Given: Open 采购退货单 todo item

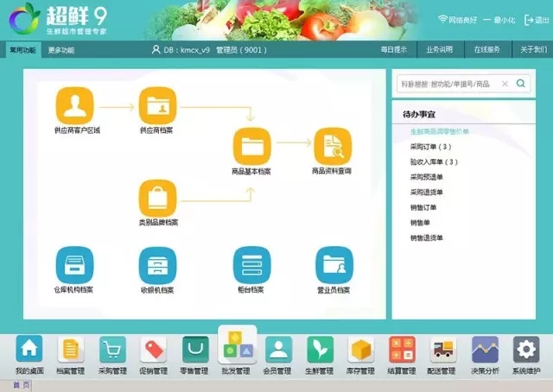Looking at the screenshot, I should pyautogui.click(x=426, y=193).
